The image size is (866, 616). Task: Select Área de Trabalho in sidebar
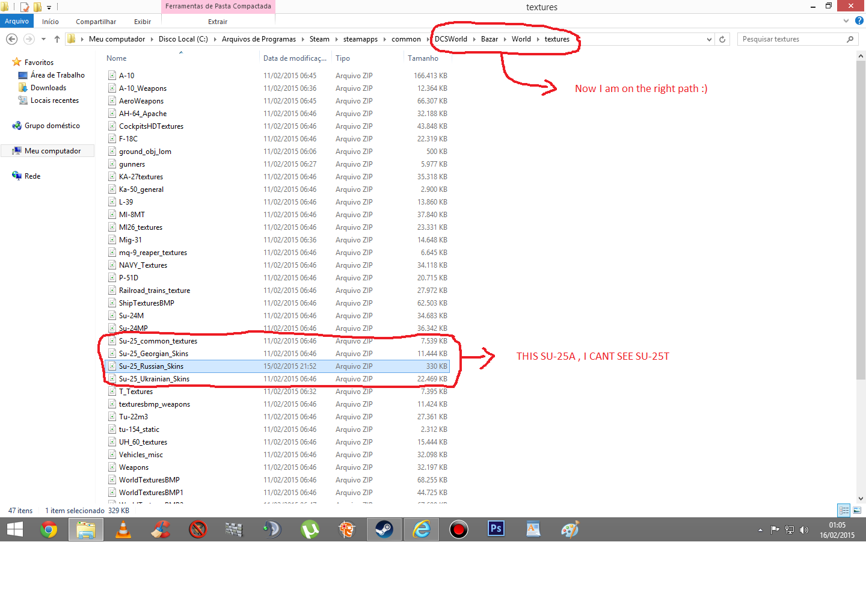(x=57, y=75)
